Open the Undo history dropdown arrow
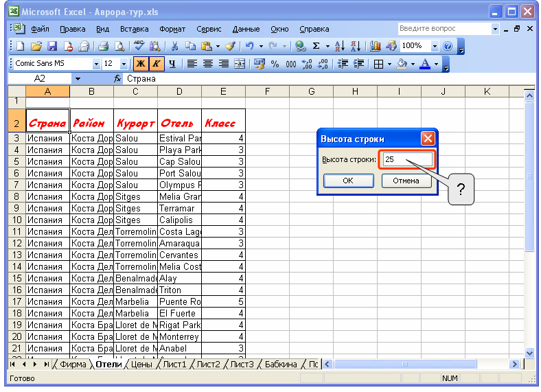Screen dimensions: 541x392 coord(261,46)
